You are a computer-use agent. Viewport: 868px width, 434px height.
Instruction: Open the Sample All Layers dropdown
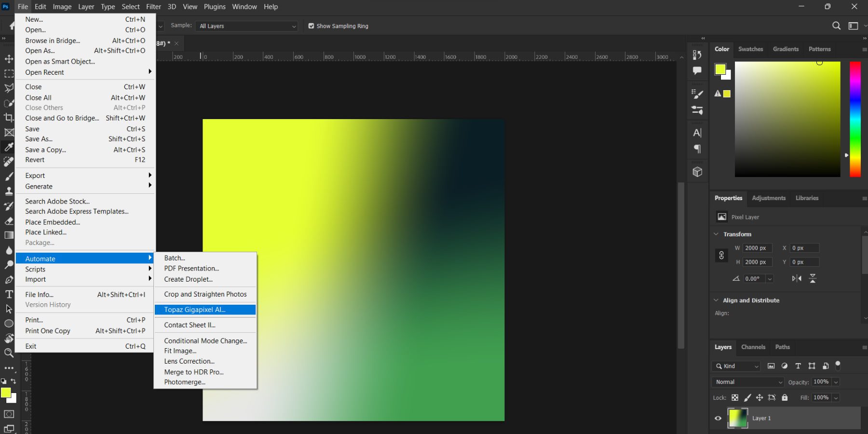click(x=293, y=26)
